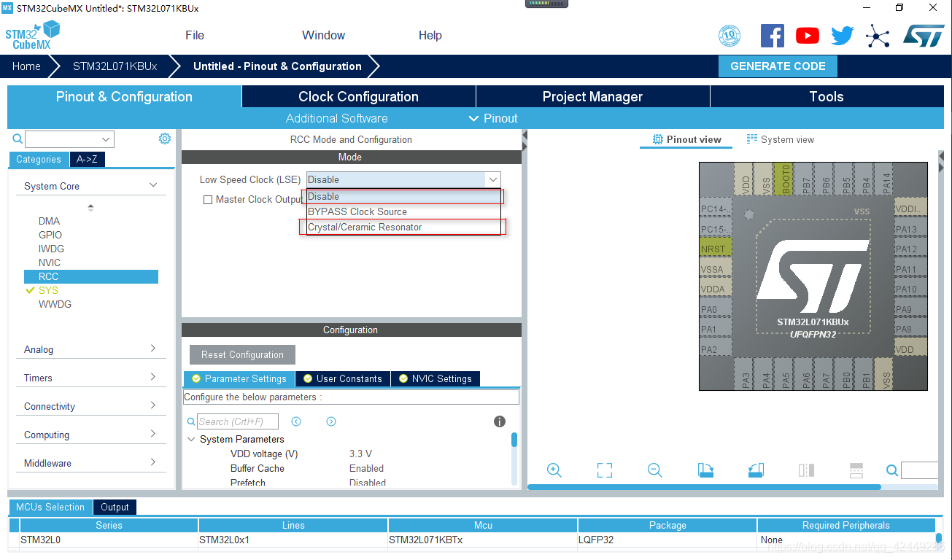The height and width of the screenshot is (560, 952).
Task: Zoom out of the pinout view
Action: (x=655, y=470)
